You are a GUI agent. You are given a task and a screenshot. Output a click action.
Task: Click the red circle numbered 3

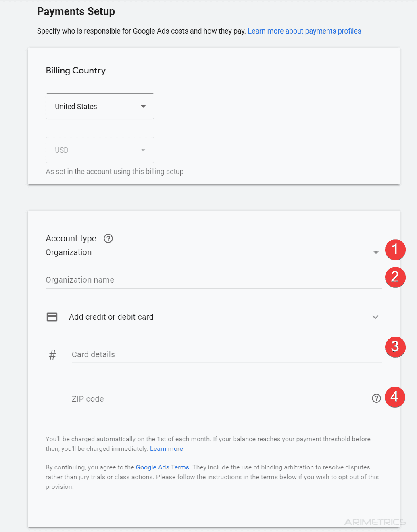click(x=395, y=347)
